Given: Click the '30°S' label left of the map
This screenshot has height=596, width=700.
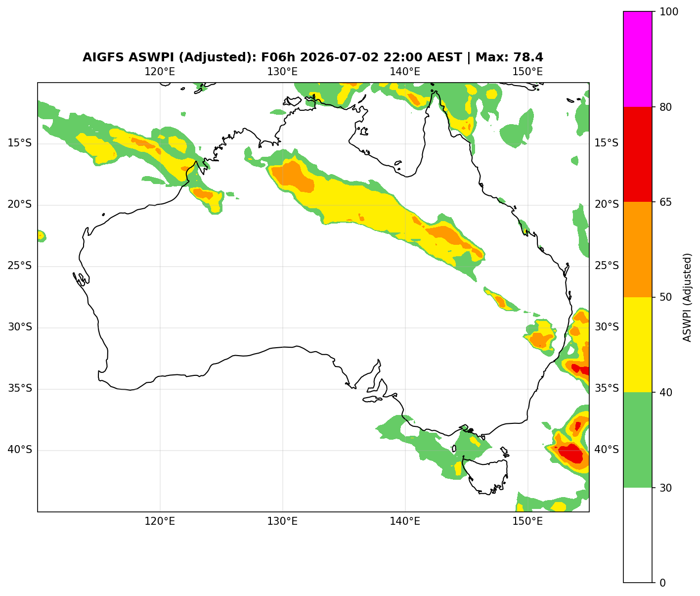Looking at the screenshot, I should pyautogui.click(x=20, y=327).
